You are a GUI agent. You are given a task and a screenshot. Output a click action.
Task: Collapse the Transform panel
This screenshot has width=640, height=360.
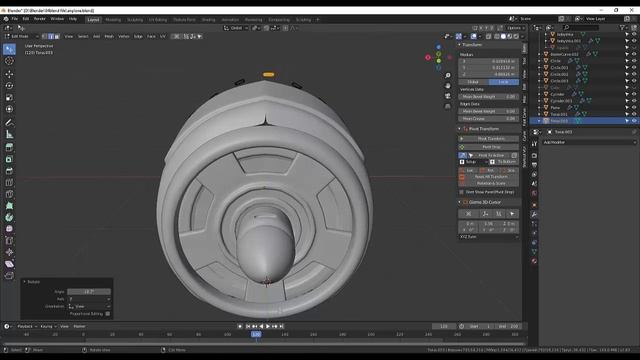point(460,44)
